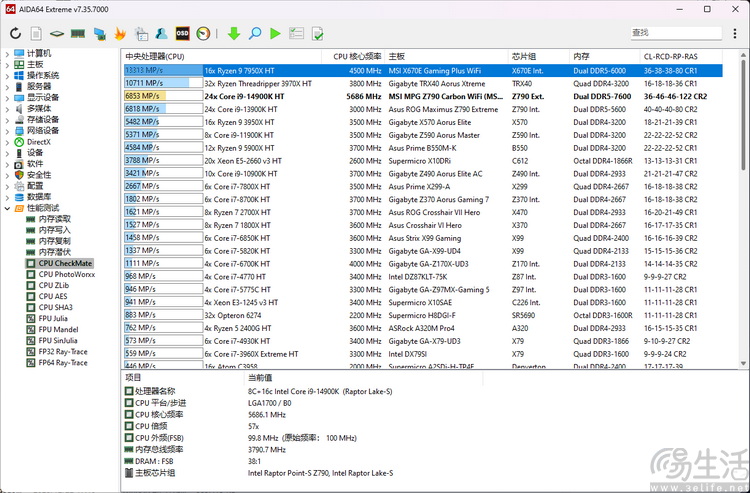
Task: Select the 32x Ryzen Threadripper 3970X row
Action: (x=423, y=83)
